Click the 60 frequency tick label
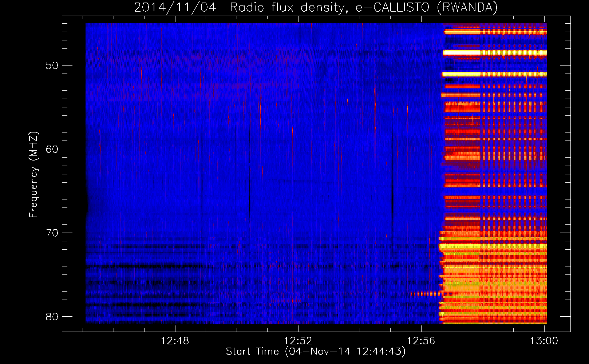The image size is (589, 364). [x=52, y=149]
